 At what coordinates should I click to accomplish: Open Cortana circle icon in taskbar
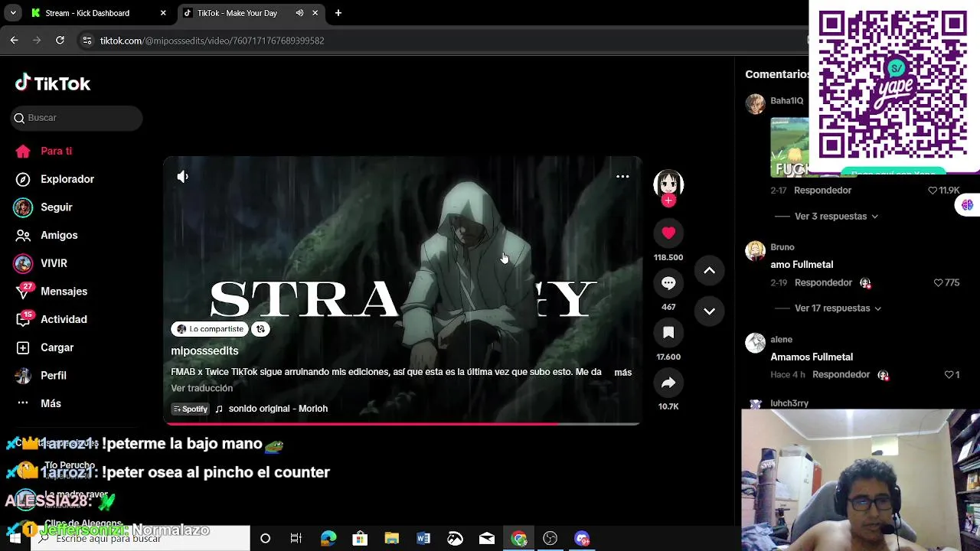point(265,539)
